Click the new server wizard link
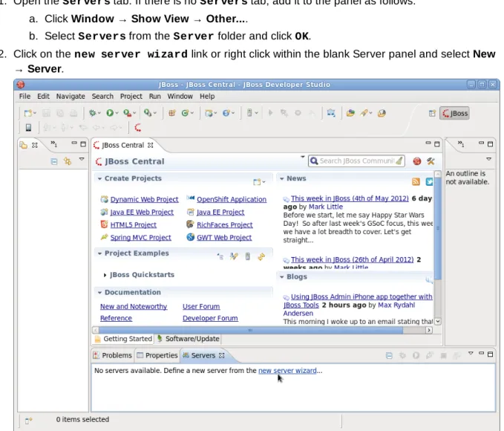Screen dimensions: 504x431 [x=287, y=371]
